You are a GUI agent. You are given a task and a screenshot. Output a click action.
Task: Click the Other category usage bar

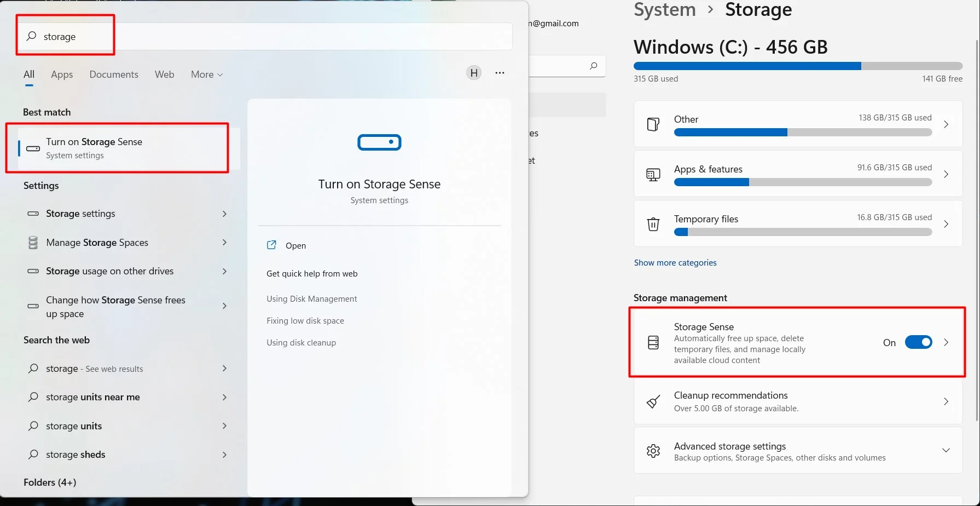tap(803, 133)
